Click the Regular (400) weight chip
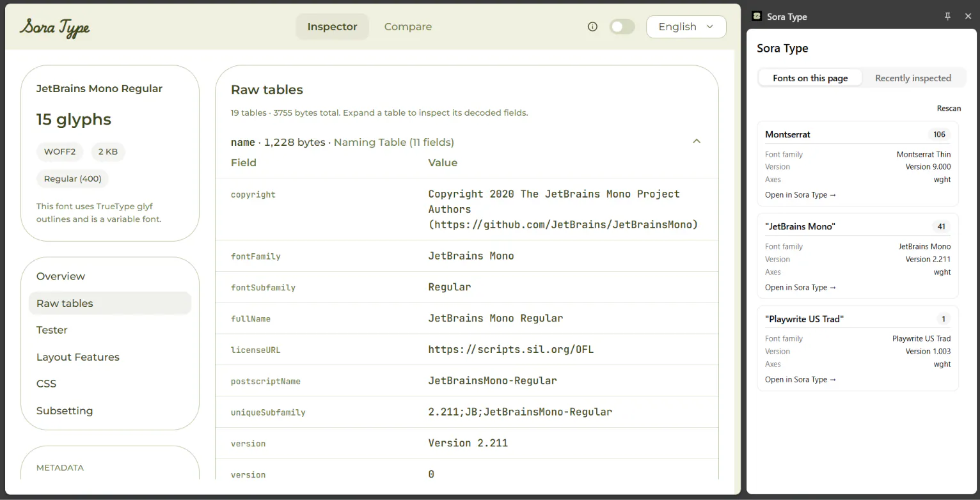This screenshot has width=980, height=500. (x=72, y=178)
